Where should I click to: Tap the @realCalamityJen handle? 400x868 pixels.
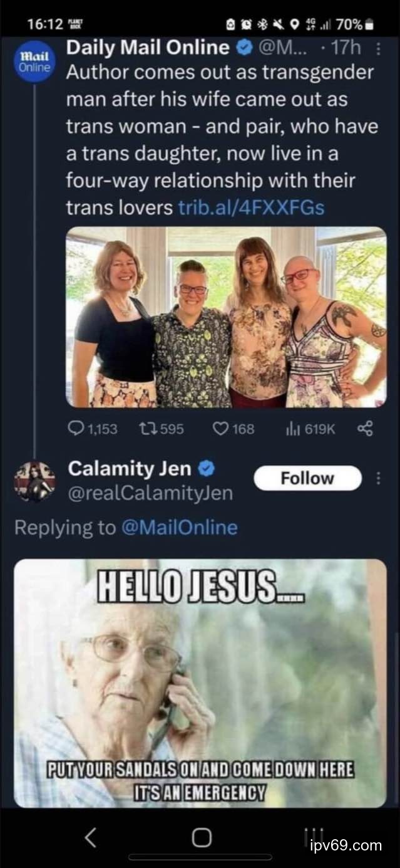coord(150,493)
